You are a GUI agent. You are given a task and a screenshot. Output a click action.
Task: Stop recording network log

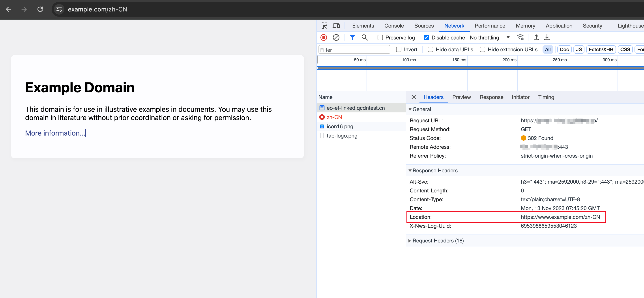324,37
